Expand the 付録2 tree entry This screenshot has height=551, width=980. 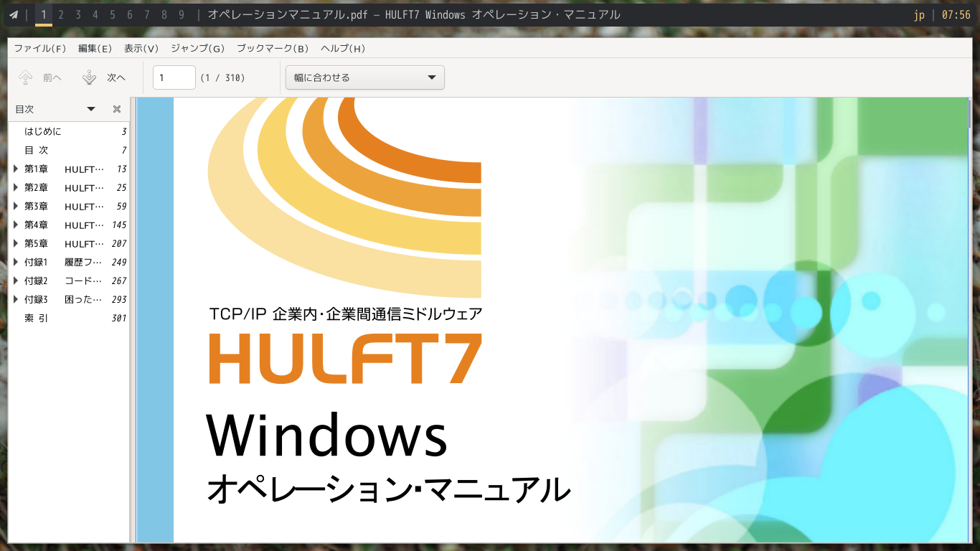point(17,281)
